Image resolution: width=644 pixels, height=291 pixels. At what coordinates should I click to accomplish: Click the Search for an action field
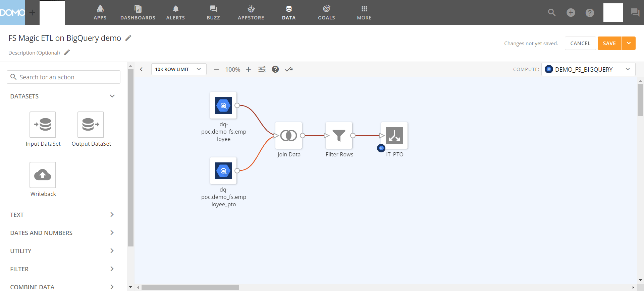coord(63,77)
